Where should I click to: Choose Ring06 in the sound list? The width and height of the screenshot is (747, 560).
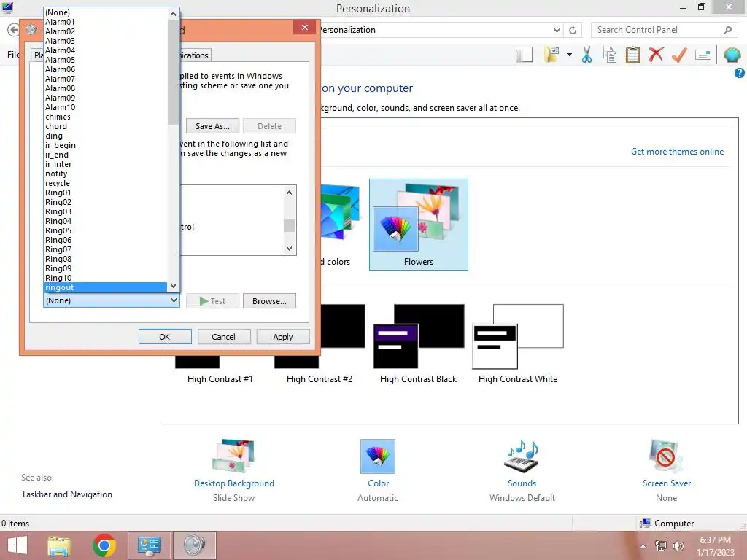[105, 240]
